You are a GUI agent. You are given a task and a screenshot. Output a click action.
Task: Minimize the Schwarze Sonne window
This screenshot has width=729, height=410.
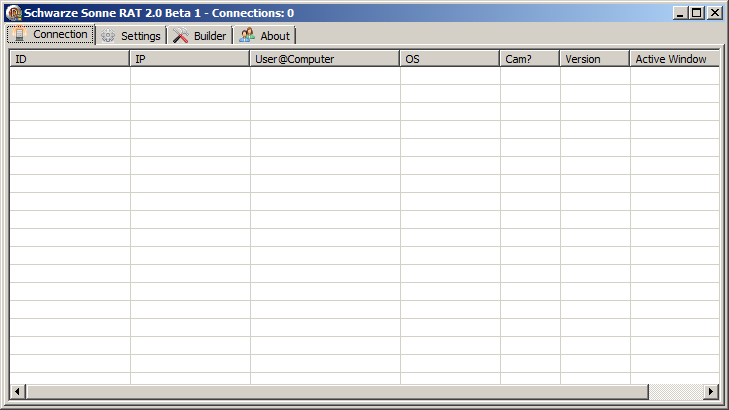coord(680,13)
